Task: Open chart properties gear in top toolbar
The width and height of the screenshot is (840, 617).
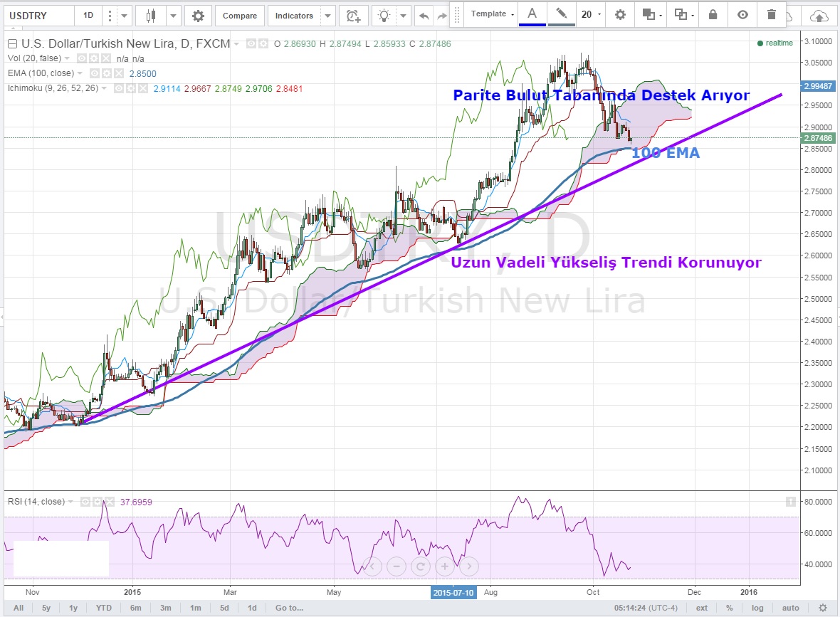Action: (198, 16)
